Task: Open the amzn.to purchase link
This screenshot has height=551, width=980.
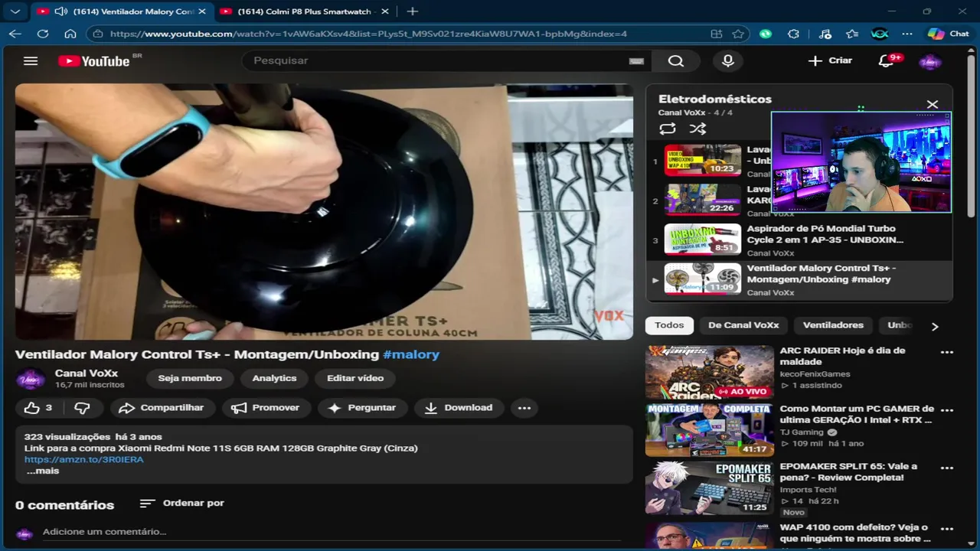Action: point(84,460)
